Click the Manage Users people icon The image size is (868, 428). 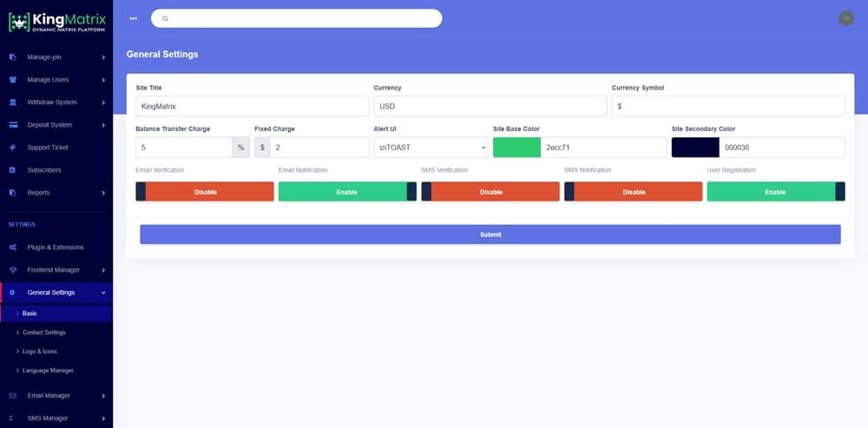tap(12, 80)
